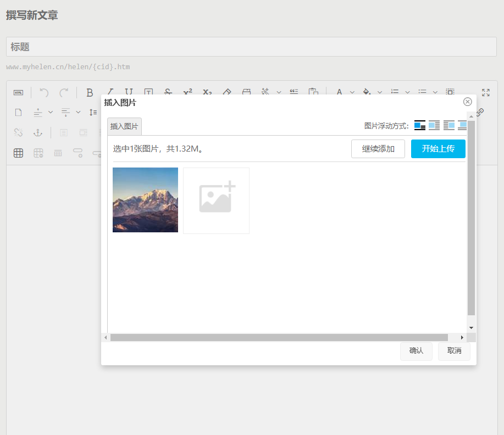Click the font color A swatch

click(x=339, y=92)
